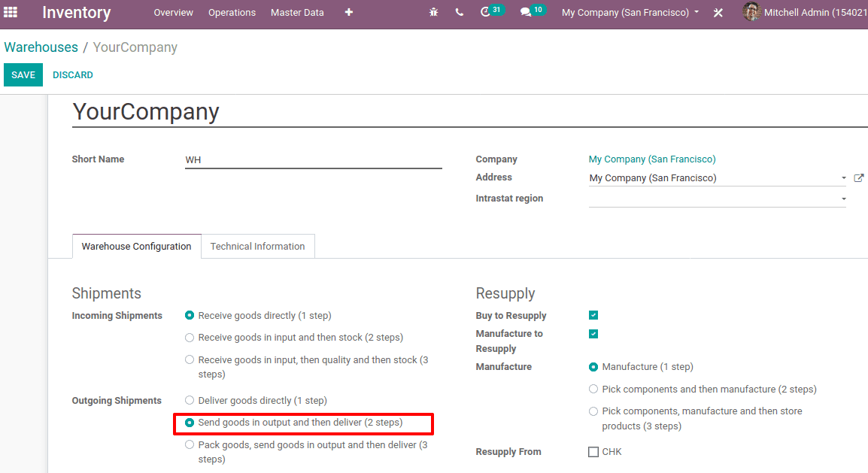
Task: Click YourCompany breadcrumb text
Action: tap(135, 47)
